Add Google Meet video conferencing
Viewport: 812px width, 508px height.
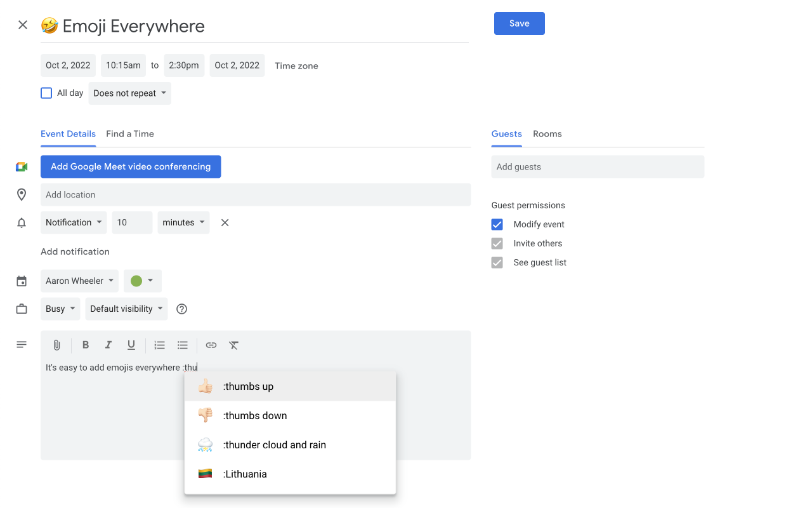pyautogui.click(x=131, y=166)
